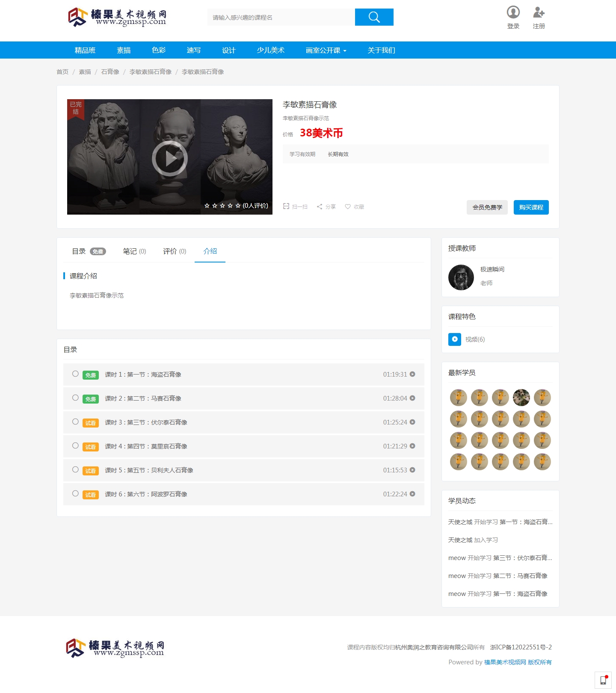The height and width of the screenshot is (693, 616).
Task: Click the 购买课程 button
Action: (x=531, y=207)
